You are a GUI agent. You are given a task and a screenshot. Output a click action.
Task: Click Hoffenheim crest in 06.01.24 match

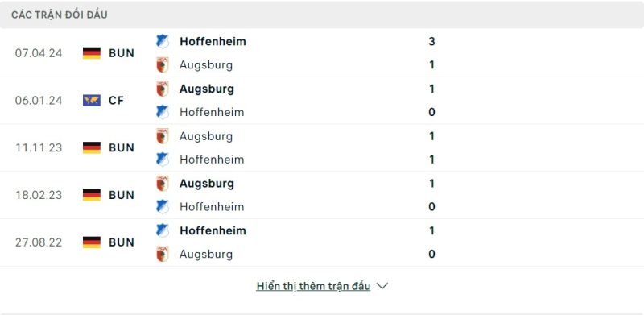pyautogui.click(x=163, y=112)
